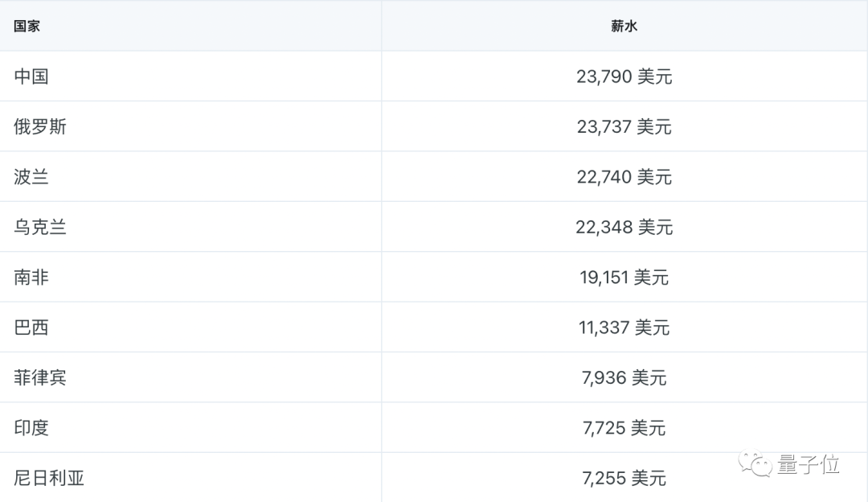Screen dimensions: 868x502
Task: Select the 巴西 country cell
Action: pyautogui.click(x=31, y=327)
